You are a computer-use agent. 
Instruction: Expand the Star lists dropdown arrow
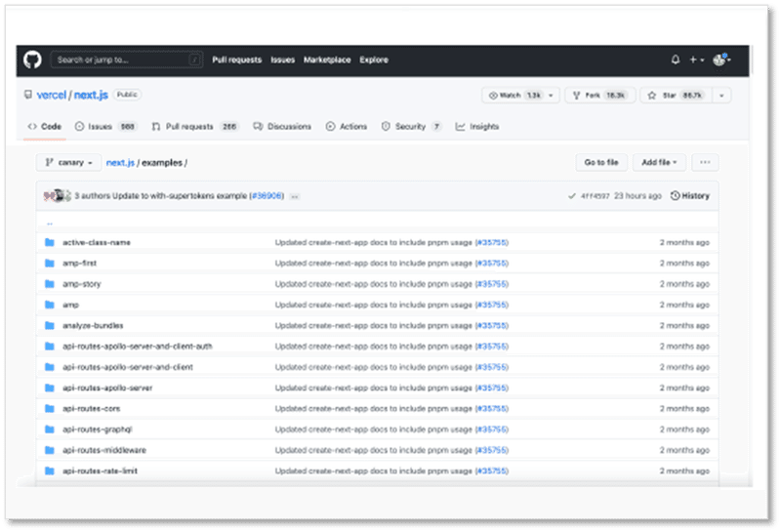(721, 95)
